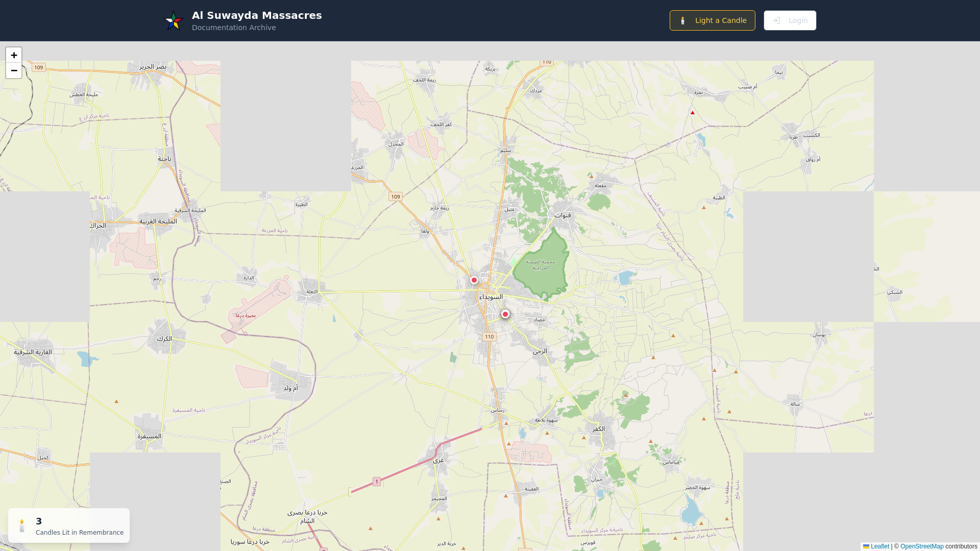This screenshot has width=980, height=551.
Task: Open the Al Suwayda Massacres title
Action: (x=257, y=15)
